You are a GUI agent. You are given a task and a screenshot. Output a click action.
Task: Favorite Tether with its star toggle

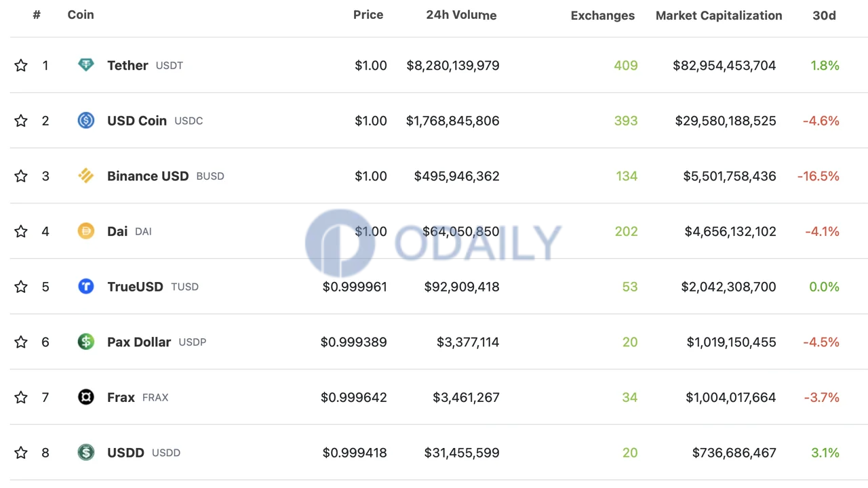pyautogui.click(x=21, y=65)
